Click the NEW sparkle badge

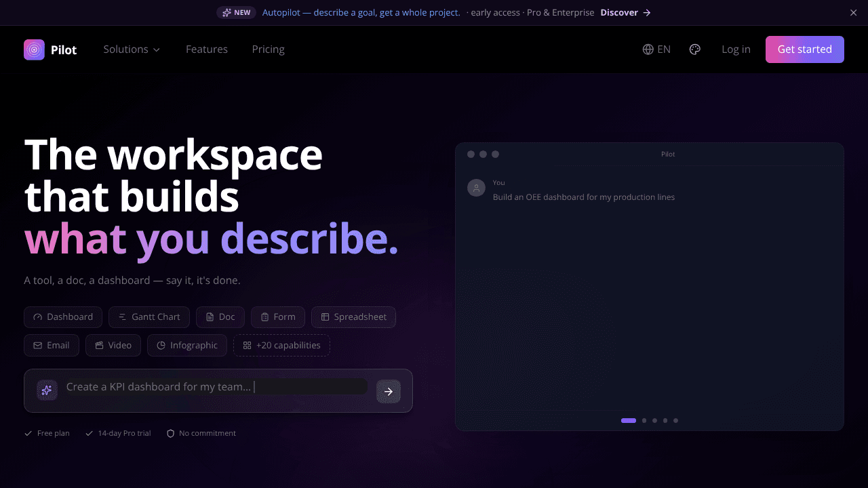click(236, 12)
